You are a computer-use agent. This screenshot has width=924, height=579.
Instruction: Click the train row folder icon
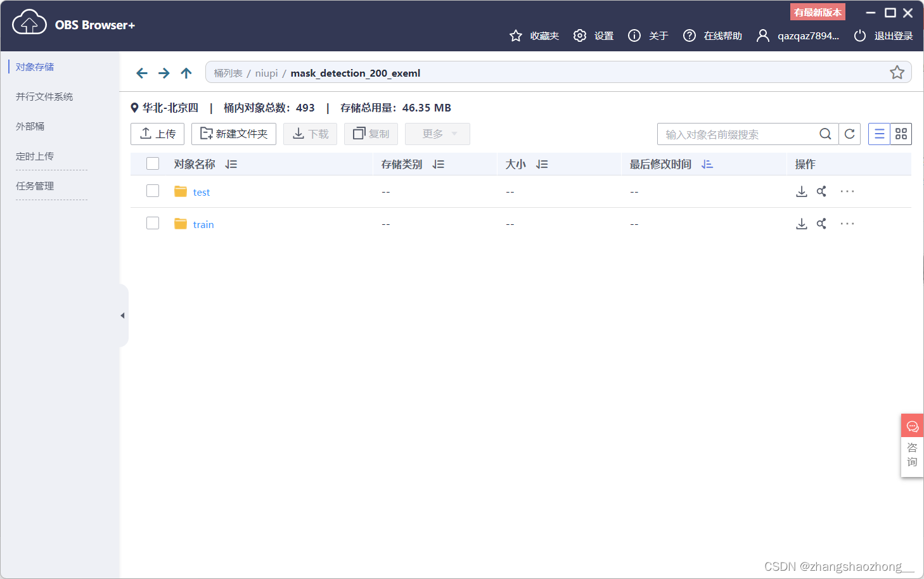(181, 224)
